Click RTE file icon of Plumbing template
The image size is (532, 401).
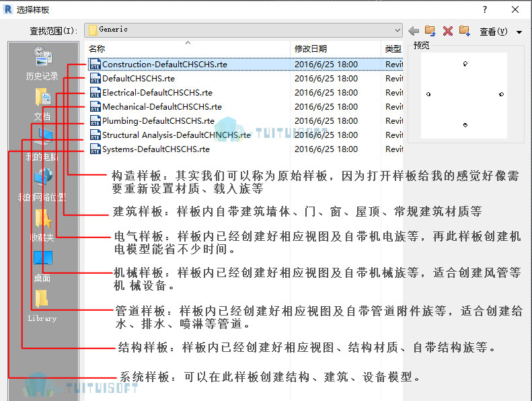96,121
